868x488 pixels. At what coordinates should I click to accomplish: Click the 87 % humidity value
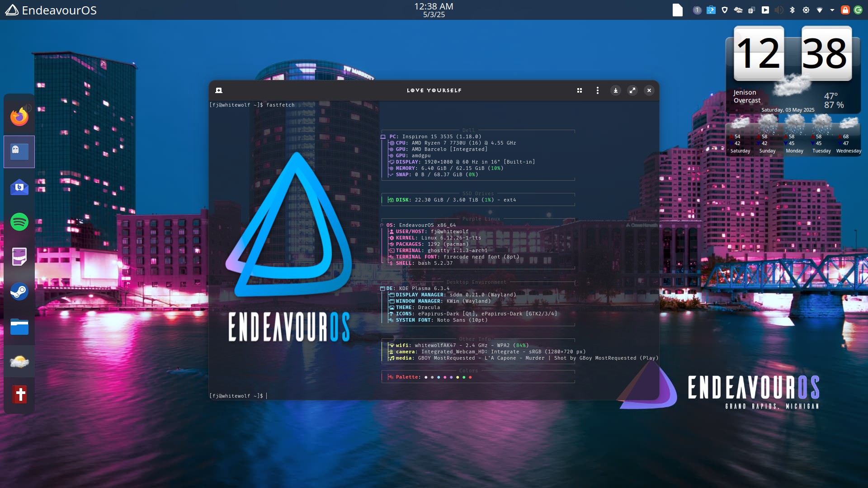(834, 105)
